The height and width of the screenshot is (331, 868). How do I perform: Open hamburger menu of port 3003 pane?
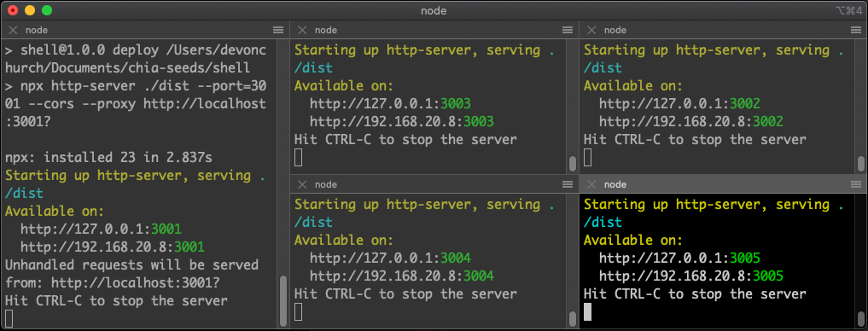tap(567, 30)
